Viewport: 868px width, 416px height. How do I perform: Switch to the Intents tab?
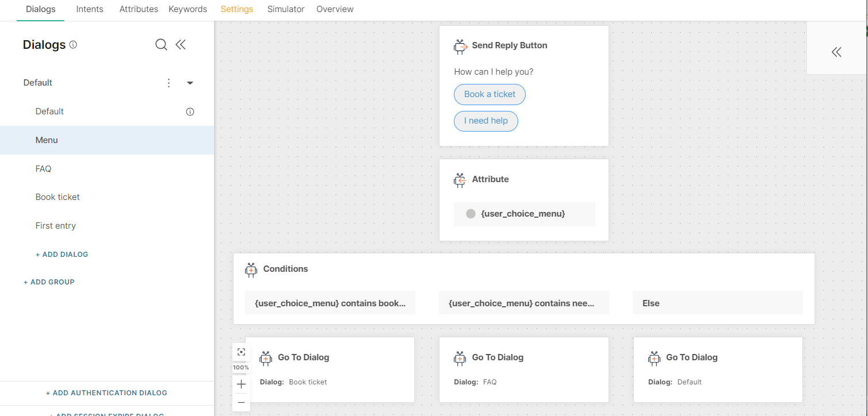[x=90, y=9]
